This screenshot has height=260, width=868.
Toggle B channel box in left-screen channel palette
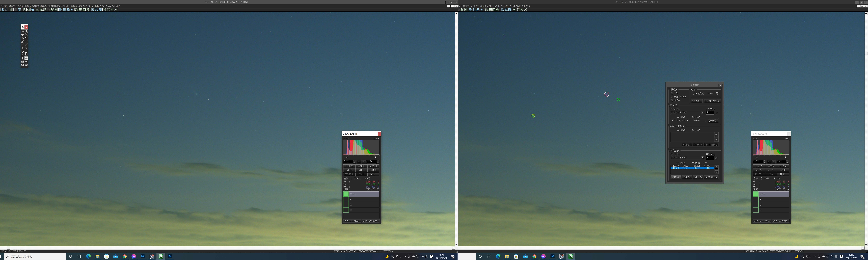pos(346,210)
